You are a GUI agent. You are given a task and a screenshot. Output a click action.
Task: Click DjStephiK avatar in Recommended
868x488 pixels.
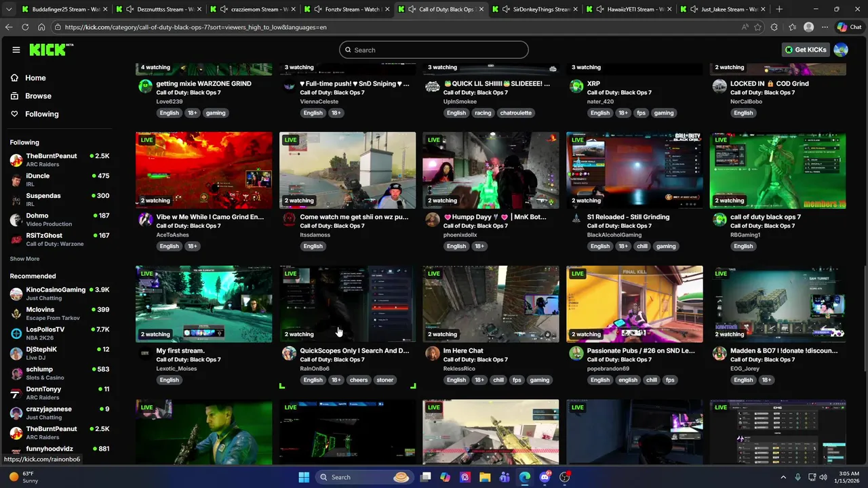[x=16, y=353]
